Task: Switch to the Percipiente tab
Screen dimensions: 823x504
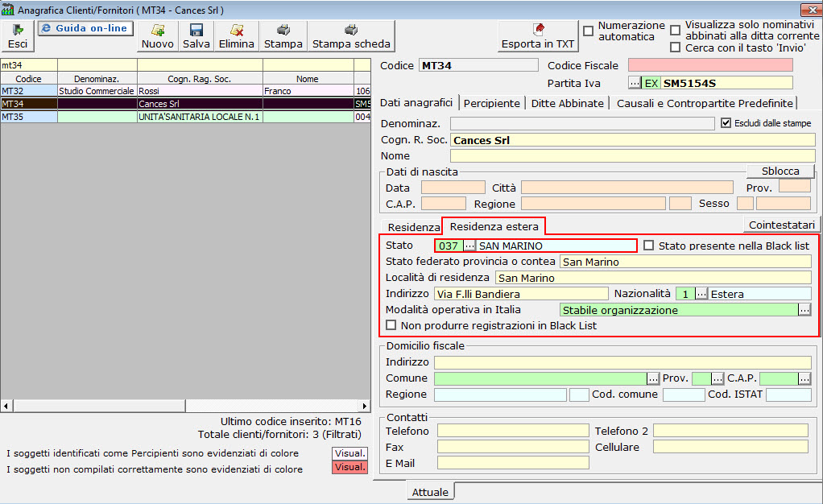Action: point(492,103)
